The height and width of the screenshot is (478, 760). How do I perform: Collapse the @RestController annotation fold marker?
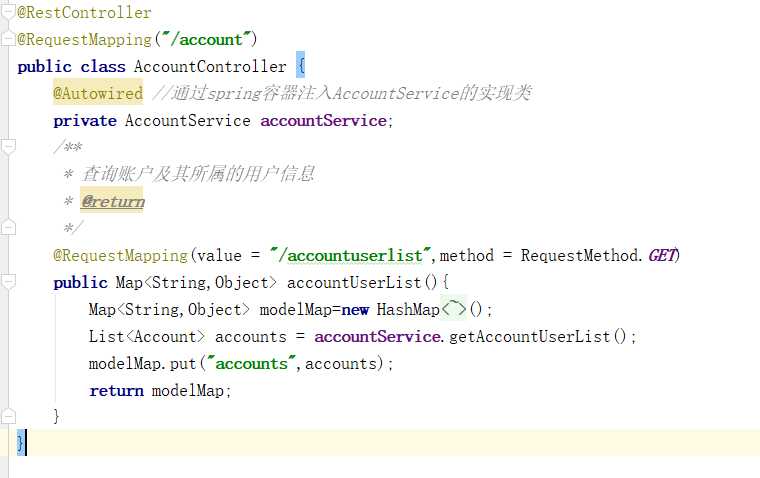point(8,12)
